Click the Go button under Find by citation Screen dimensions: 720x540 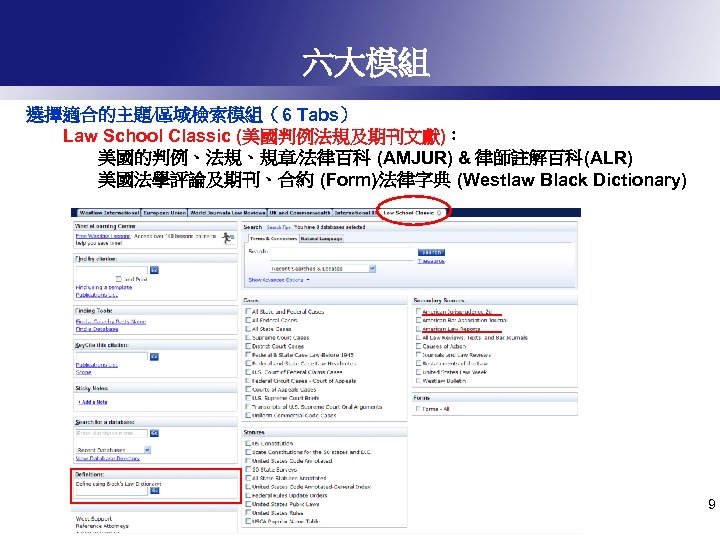point(154,270)
